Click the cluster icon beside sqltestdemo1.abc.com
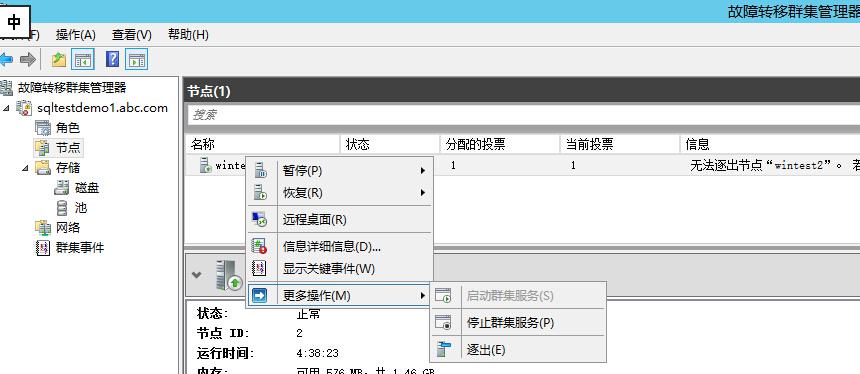 24,107
